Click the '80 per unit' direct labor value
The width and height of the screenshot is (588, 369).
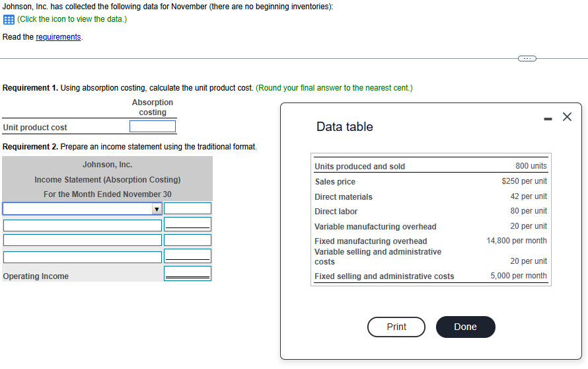[529, 211]
